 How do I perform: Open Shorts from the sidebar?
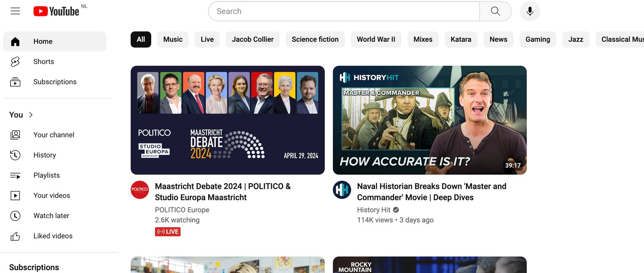tap(55, 62)
